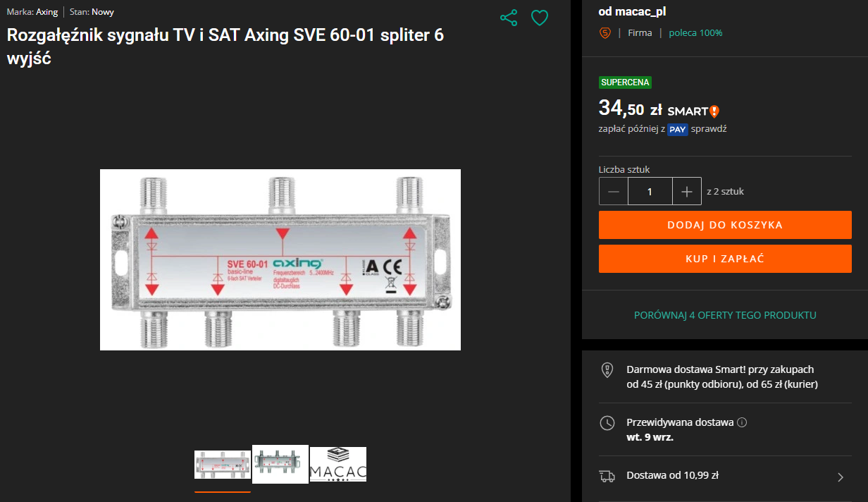Decrease quantity with minus button
This screenshot has width=868, height=502.
614,191
